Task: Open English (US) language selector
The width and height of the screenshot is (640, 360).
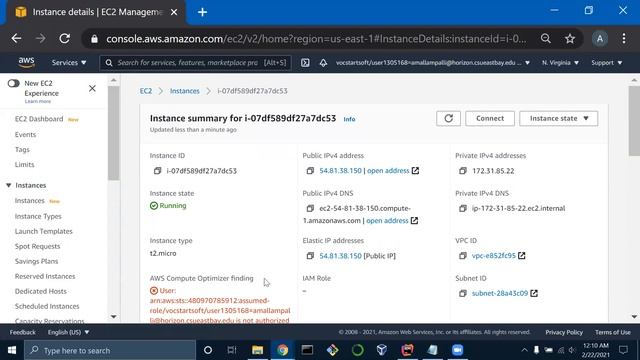Action: [68, 332]
